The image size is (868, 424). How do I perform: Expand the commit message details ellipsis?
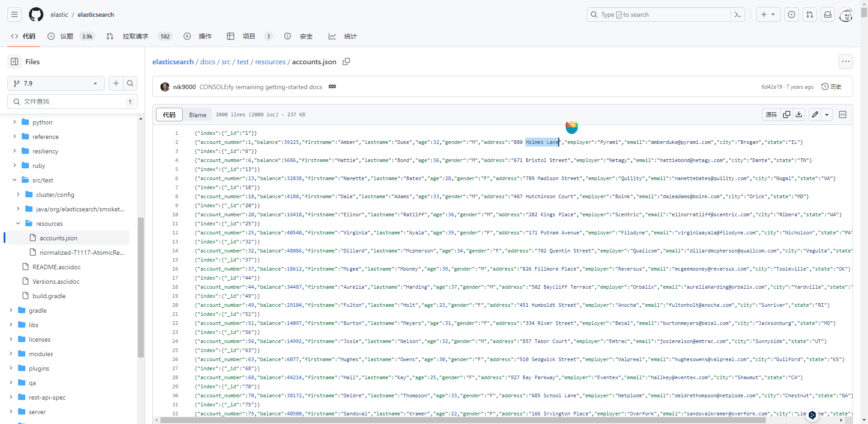(332, 86)
